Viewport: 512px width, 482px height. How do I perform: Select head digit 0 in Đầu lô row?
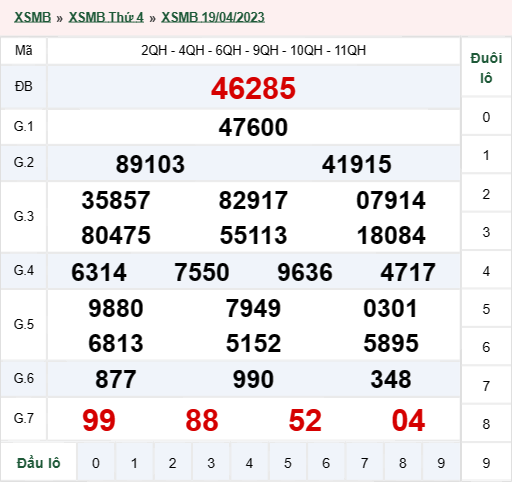pyautogui.click(x=96, y=463)
